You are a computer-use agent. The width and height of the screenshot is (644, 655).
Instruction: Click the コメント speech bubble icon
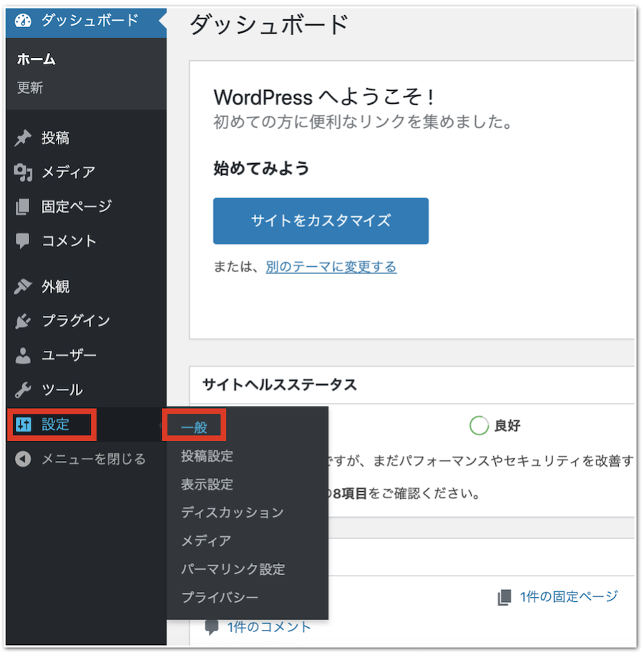[x=24, y=241]
